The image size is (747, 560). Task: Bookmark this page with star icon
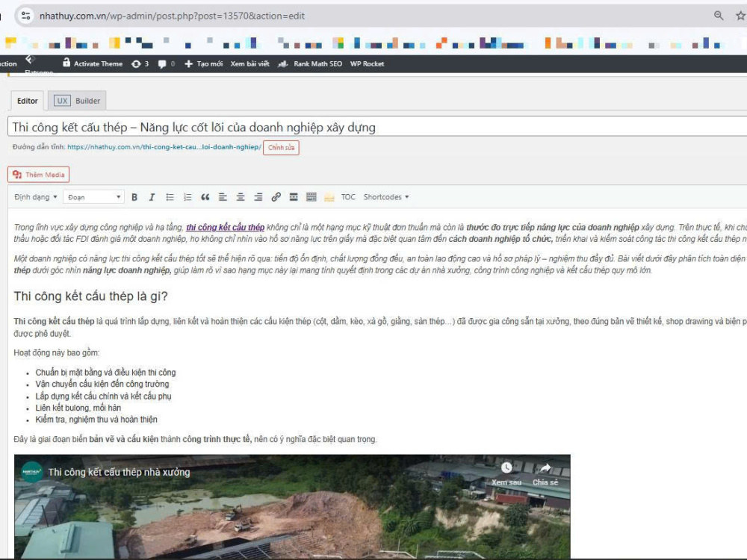740,16
